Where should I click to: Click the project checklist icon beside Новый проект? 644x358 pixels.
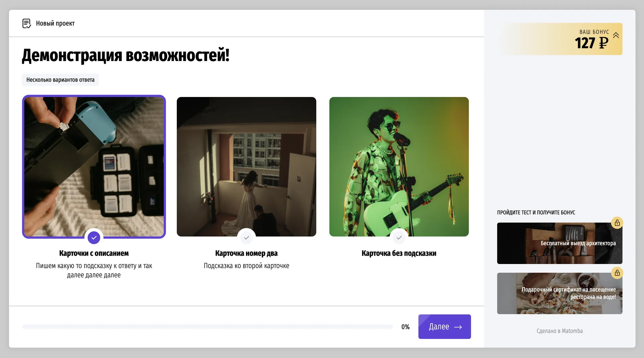coord(26,23)
